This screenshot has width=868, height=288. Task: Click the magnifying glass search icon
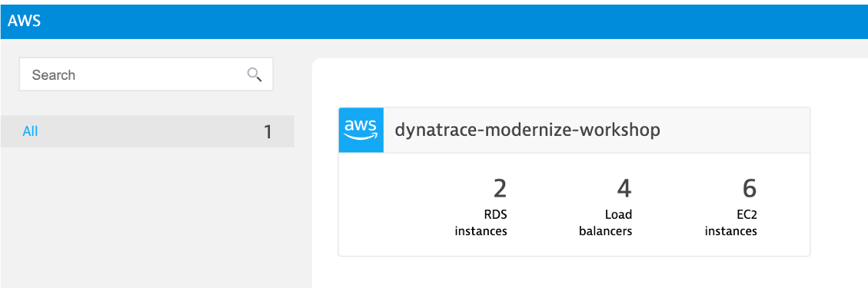pyautogui.click(x=254, y=74)
